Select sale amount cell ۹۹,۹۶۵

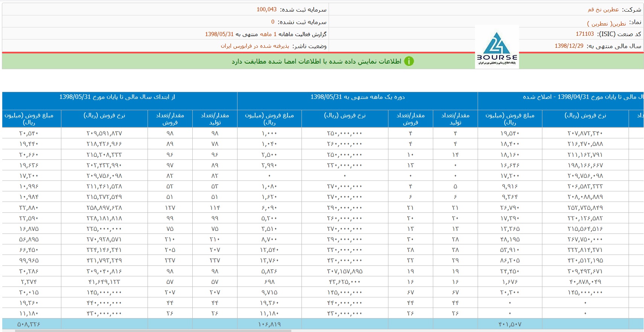pyautogui.click(x=29, y=260)
